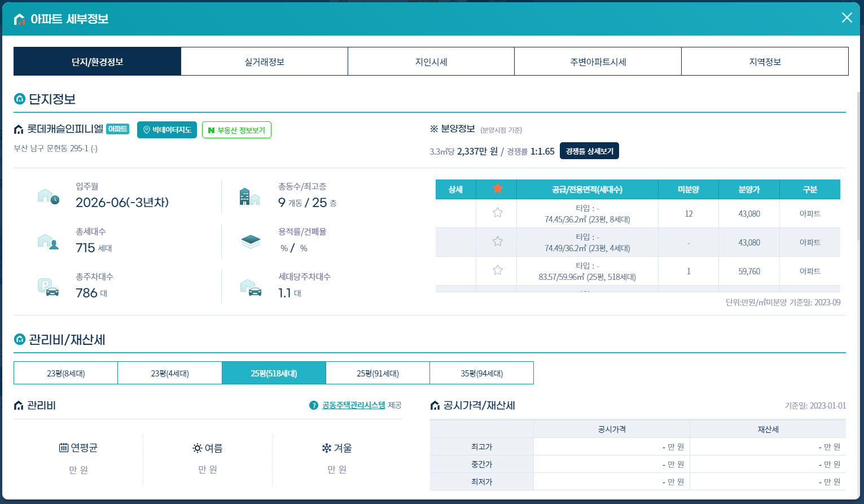Select the 35평(94세대) management fee tab
The height and width of the screenshot is (504, 864).
[482, 372]
